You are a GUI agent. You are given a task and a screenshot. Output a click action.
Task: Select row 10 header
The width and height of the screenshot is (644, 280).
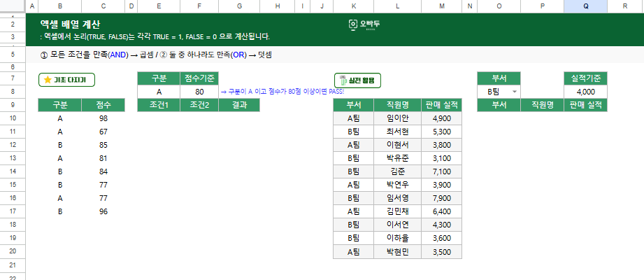click(13, 118)
